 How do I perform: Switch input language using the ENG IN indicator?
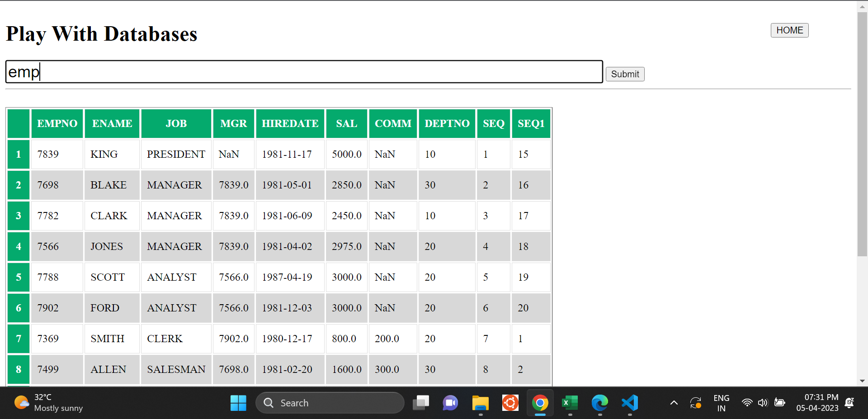[x=721, y=403]
